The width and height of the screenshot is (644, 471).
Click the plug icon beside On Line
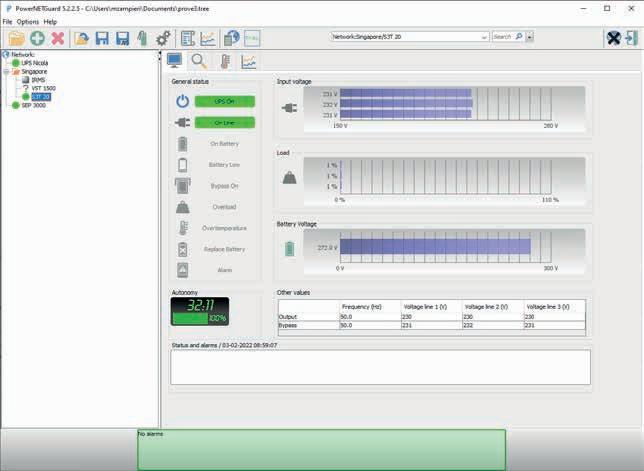click(183, 122)
